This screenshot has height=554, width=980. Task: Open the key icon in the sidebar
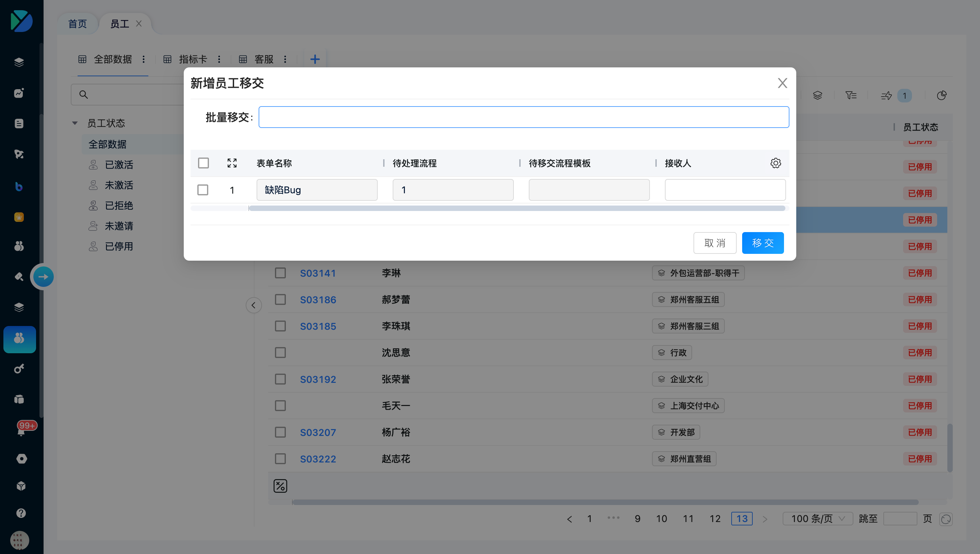click(x=19, y=369)
